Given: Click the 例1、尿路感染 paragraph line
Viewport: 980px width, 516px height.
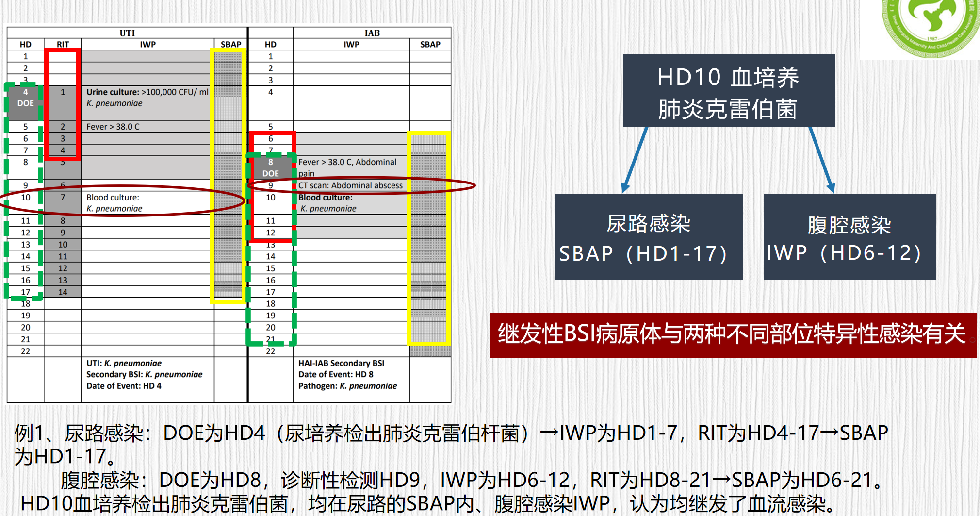Looking at the screenshot, I should coord(451,433).
